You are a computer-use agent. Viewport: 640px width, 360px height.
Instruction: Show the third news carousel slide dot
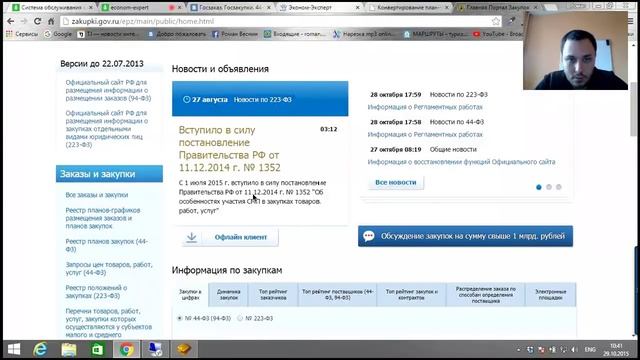[559, 187]
